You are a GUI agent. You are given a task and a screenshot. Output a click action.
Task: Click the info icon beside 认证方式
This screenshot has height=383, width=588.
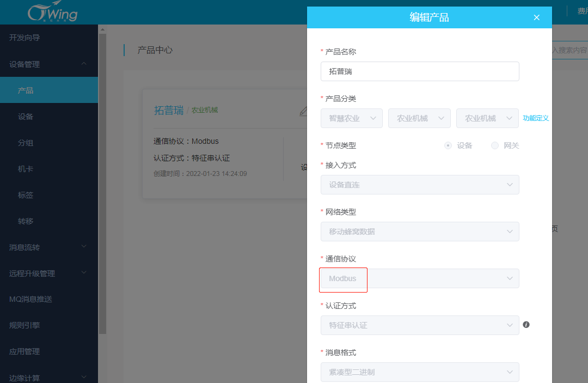coord(526,325)
